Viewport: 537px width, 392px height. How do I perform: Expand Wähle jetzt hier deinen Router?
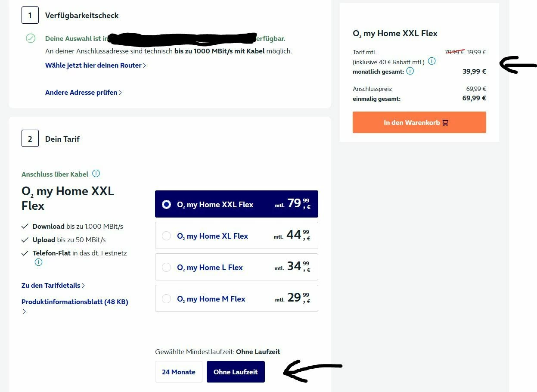tap(96, 65)
